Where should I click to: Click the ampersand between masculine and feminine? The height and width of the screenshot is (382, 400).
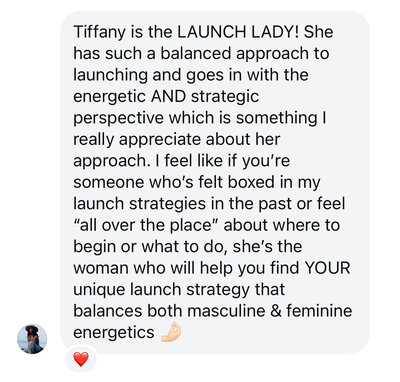[x=276, y=311]
